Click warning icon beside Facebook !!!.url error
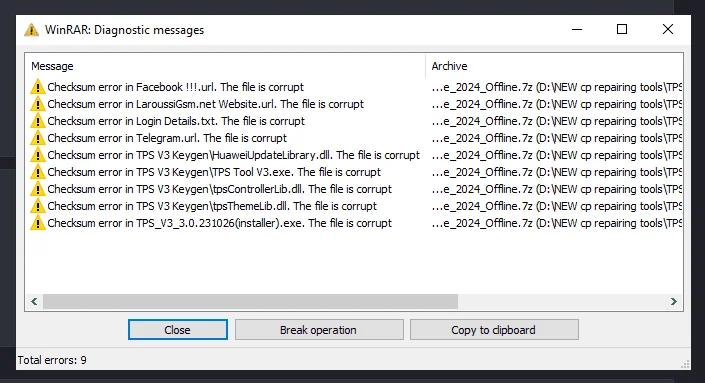 [x=38, y=87]
